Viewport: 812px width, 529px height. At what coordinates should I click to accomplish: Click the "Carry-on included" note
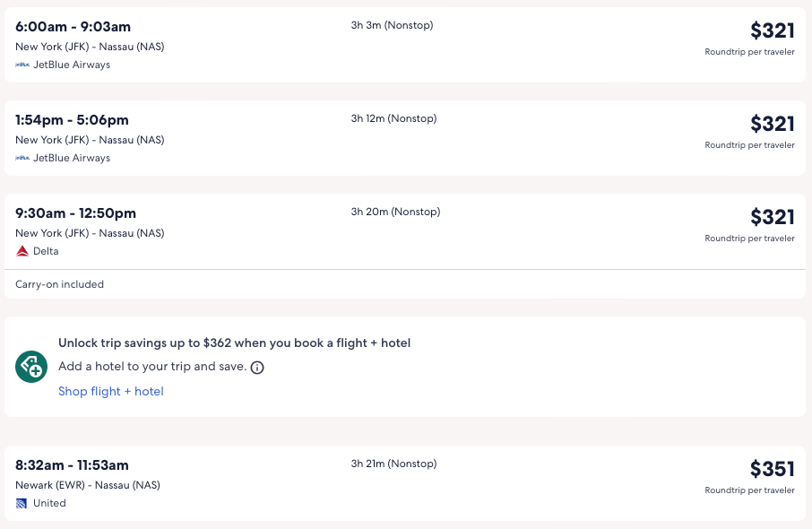(60, 285)
